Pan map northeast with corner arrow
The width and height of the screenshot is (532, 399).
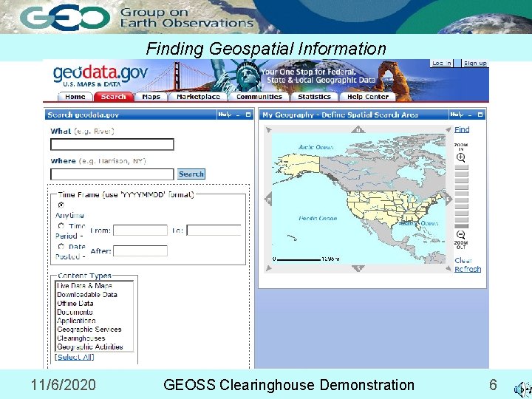(x=449, y=129)
